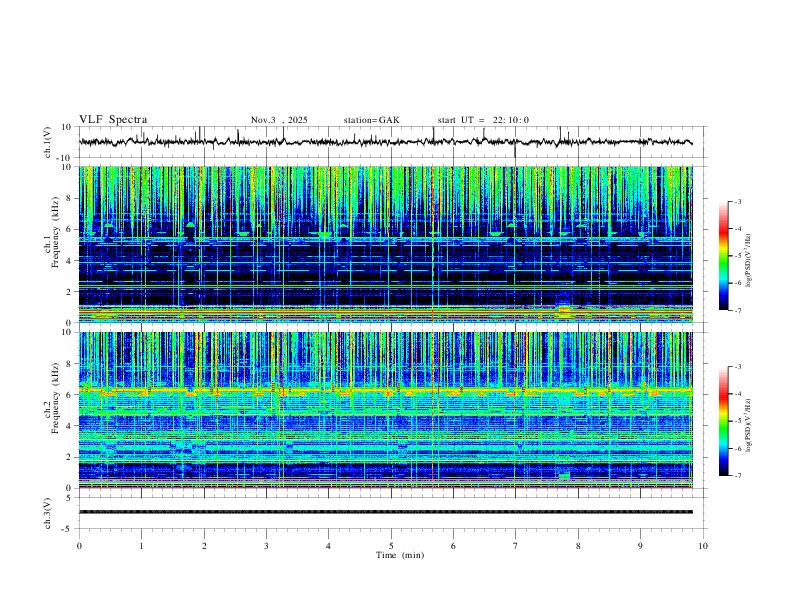This screenshot has width=792, height=612.
Task: Click the "1" tick on the Time axis
Action: tap(141, 546)
